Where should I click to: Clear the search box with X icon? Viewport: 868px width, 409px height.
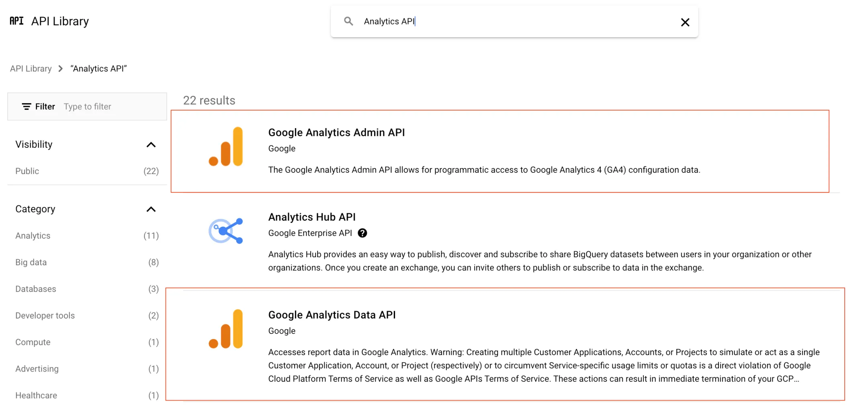click(685, 22)
